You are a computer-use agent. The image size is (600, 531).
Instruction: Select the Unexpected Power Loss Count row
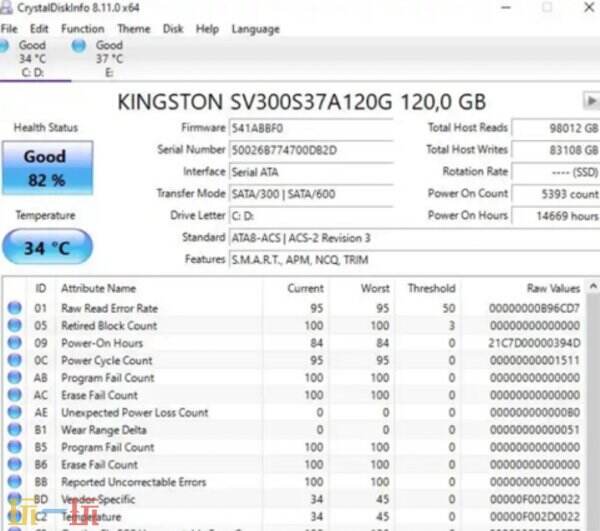click(x=295, y=412)
